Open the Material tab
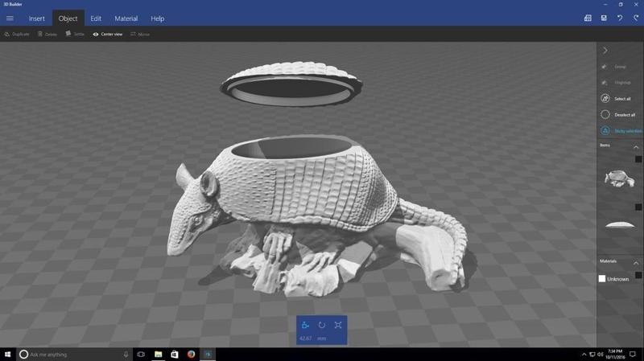The height and width of the screenshot is (361, 644). pos(126,18)
